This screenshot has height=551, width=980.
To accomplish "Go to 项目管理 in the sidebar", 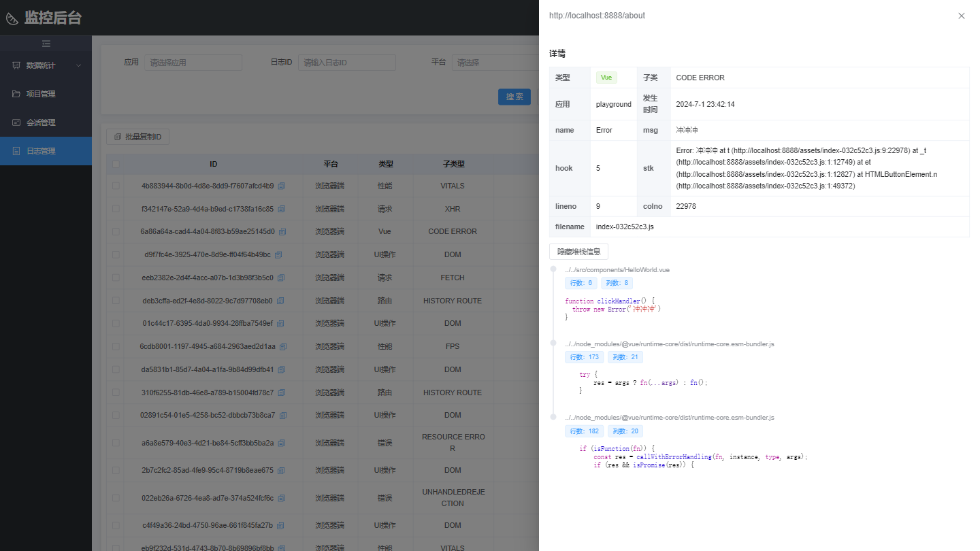I will [41, 94].
